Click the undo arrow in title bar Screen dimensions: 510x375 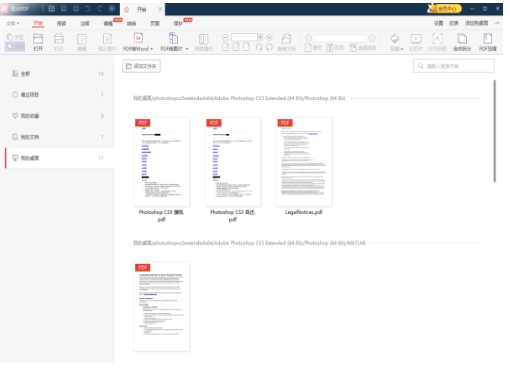88,9
